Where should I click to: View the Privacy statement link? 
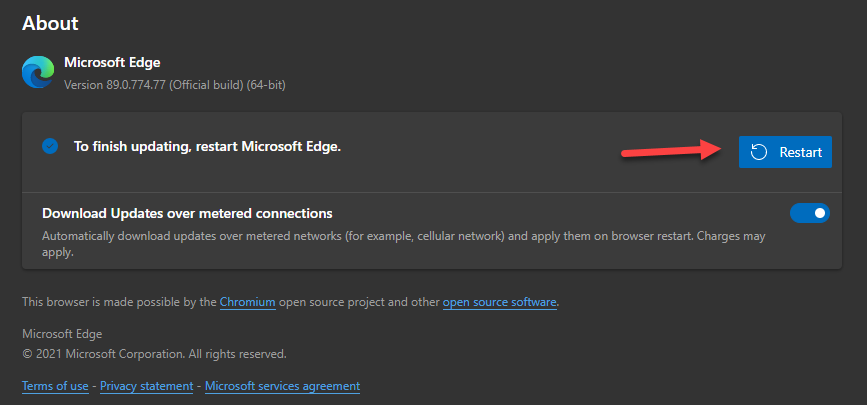tap(147, 386)
